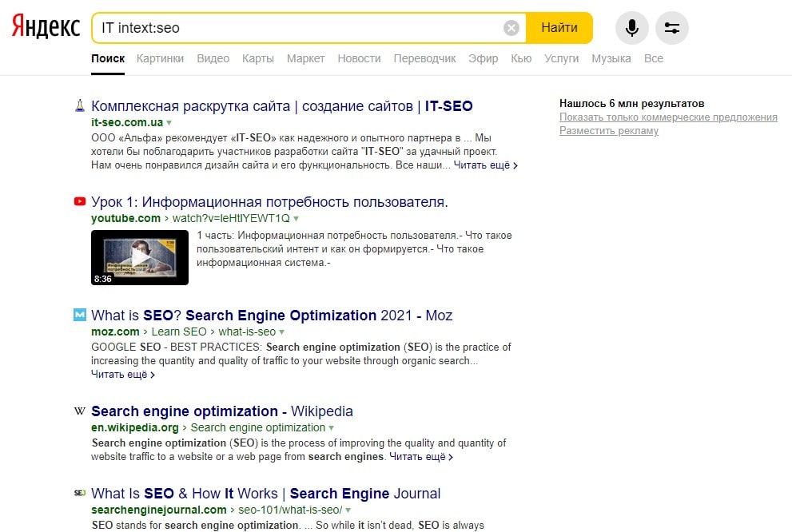This screenshot has width=792, height=532.
Task: Expand 'Читать ещё' under the Moz snippet
Action: pos(123,374)
